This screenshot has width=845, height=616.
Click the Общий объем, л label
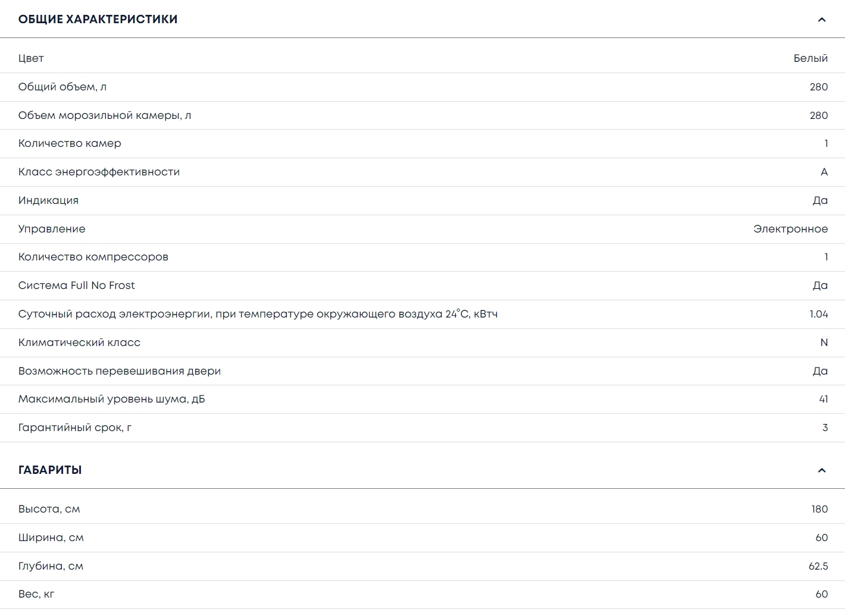tap(62, 87)
